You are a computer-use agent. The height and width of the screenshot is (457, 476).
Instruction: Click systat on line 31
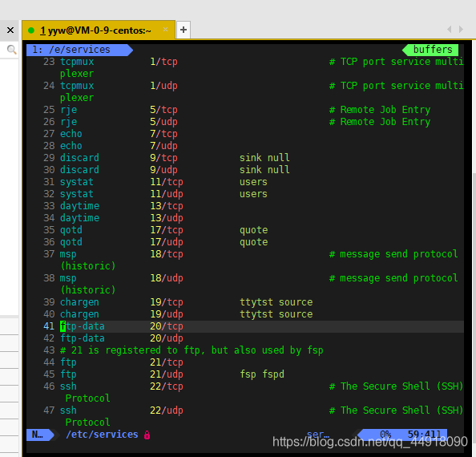76,182
